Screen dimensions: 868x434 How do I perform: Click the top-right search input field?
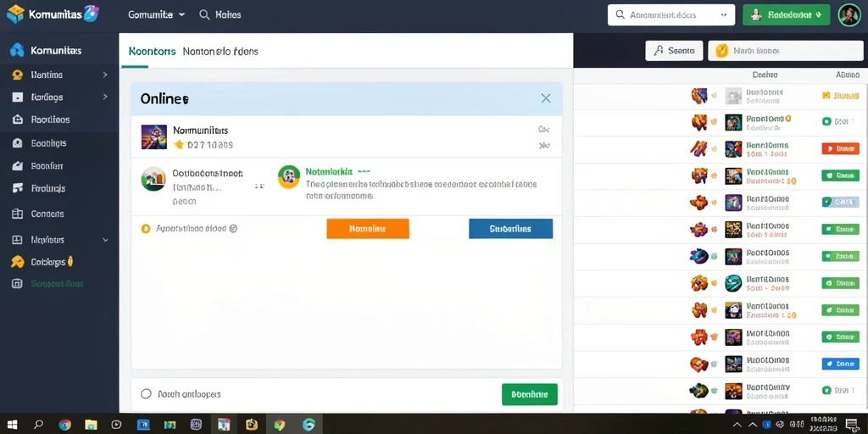[671, 15]
